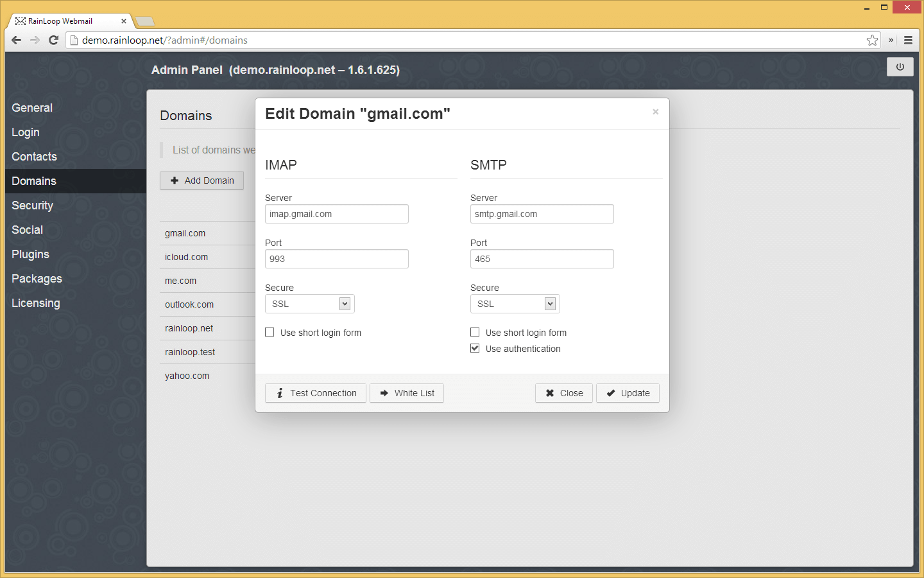Click the browser forward arrow
924x578 pixels.
click(35, 40)
